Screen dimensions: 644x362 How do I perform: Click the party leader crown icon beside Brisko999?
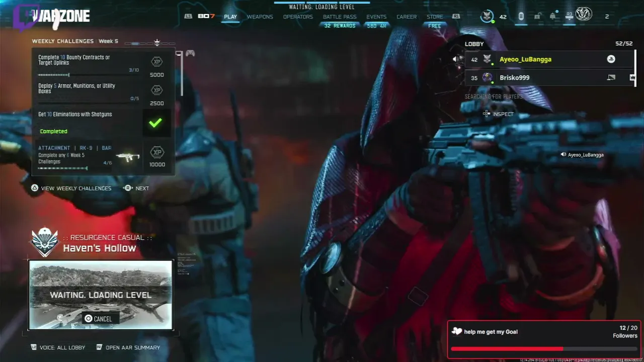(x=632, y=77)
